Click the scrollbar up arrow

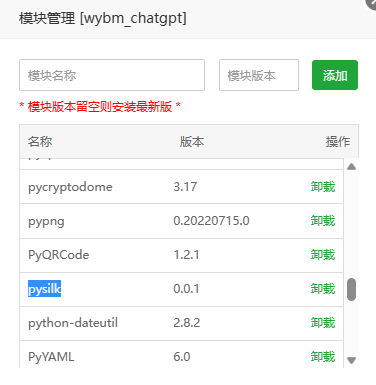[x=351, y=167]
